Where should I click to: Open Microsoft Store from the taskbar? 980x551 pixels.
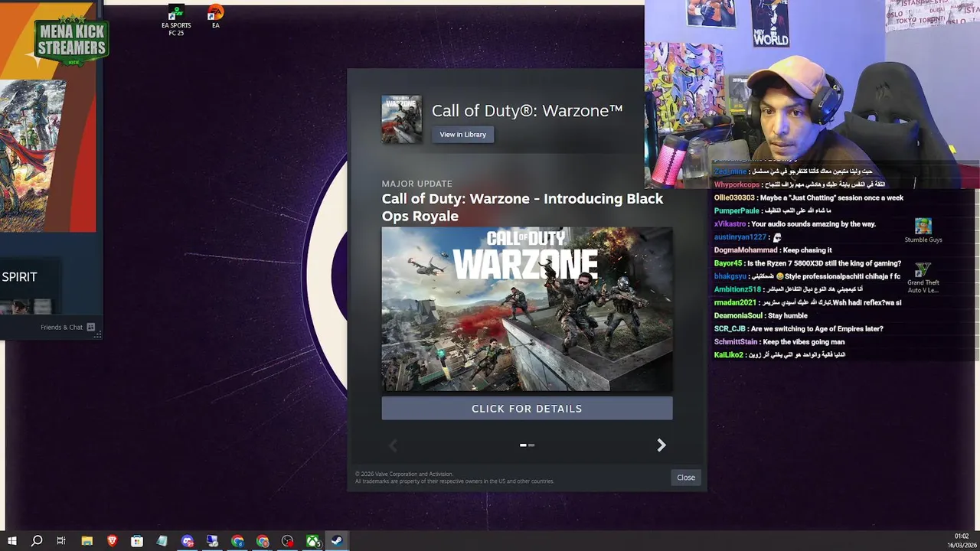[137, 541]
